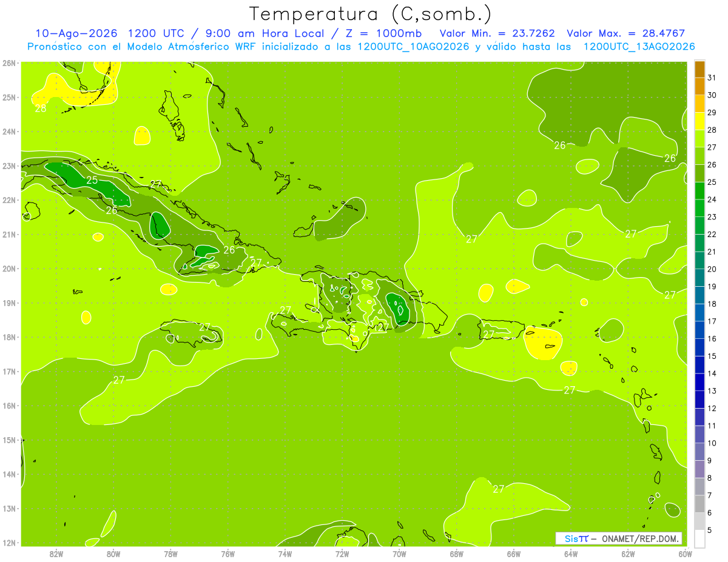Click the green swatch between 24 and 25
Screen dimensions: 728x562
point(699,191)
